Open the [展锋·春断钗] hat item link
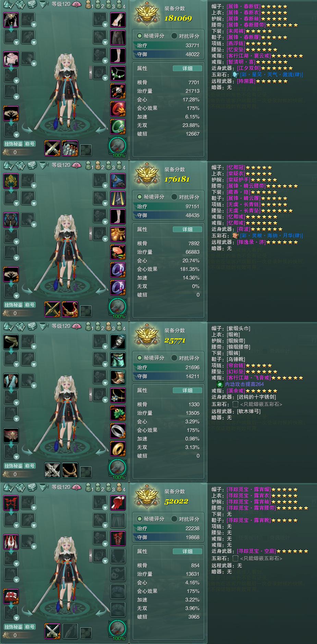Image resolution: width=317 pixels, height=644 pixels. pos(243,7)
